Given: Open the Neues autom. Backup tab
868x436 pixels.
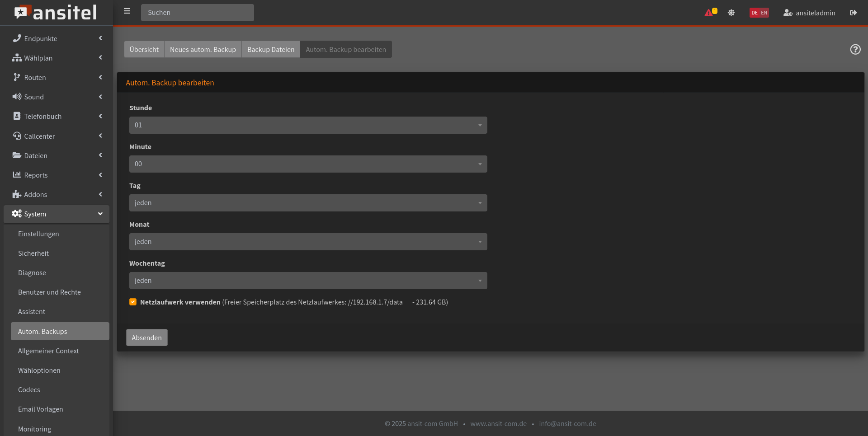Looking at the screenshot, I should (x=203, y=49).
